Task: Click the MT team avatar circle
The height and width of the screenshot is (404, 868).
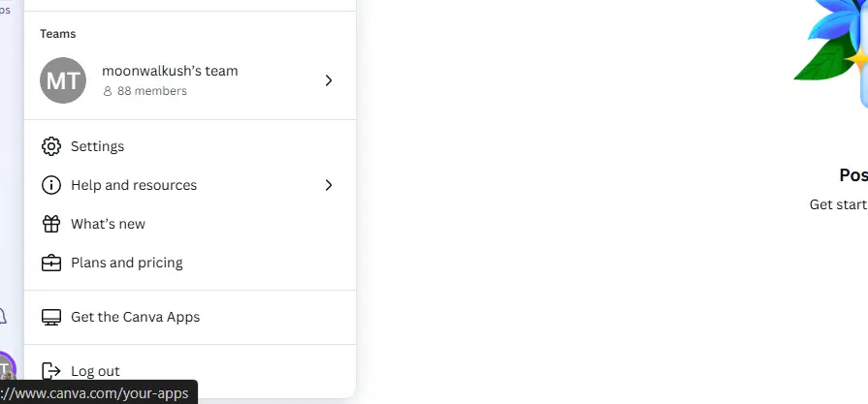Action: coord(63,80)
